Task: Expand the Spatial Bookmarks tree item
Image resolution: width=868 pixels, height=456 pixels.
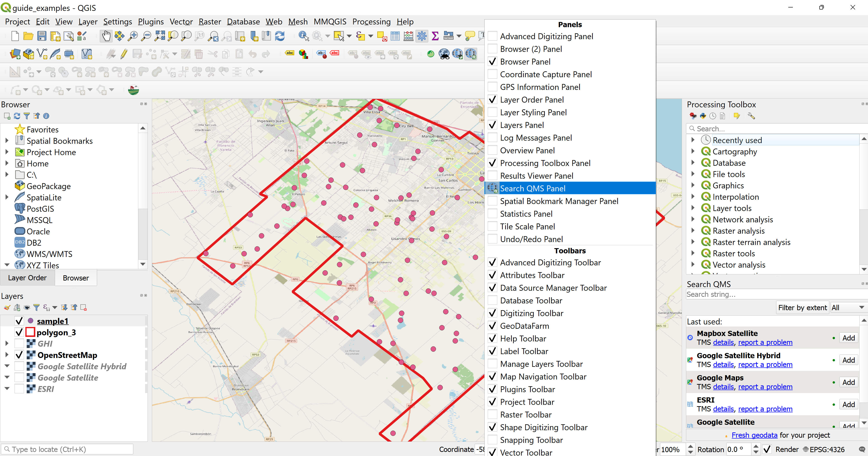Action: [x=7, y=141]
